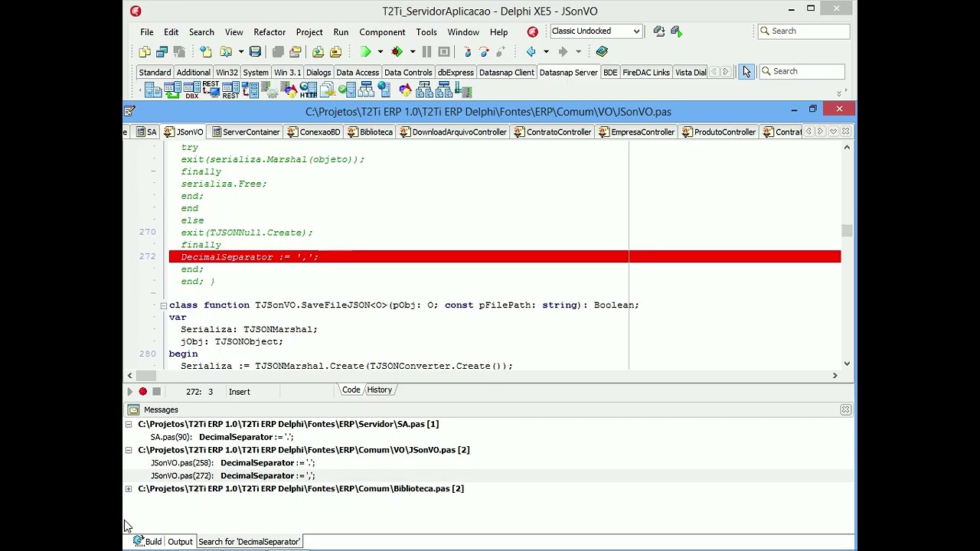
Task: Click the Pause debugger icon
Action: 426,51
